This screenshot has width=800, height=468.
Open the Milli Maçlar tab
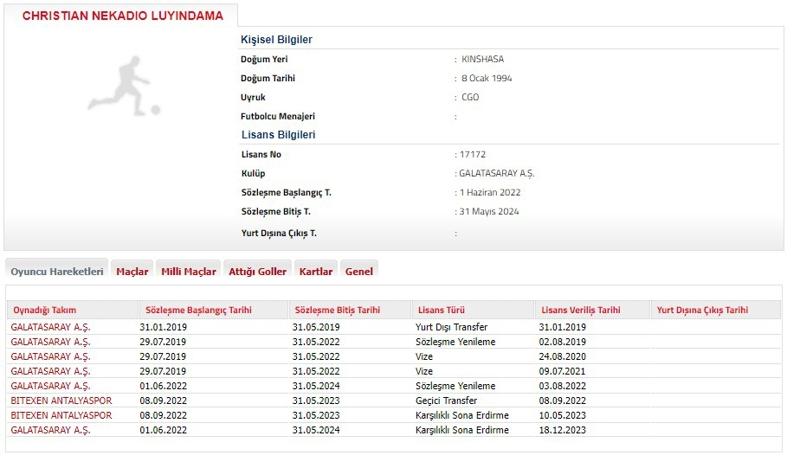pyautogui.click(x=188, y=271)
